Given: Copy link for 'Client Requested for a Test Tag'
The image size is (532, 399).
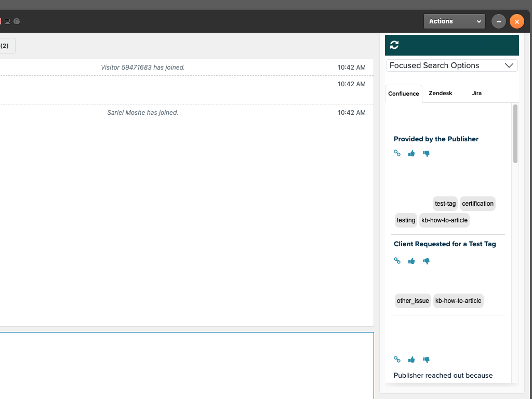Looking at the screenshot, I should tap(397, 261).
